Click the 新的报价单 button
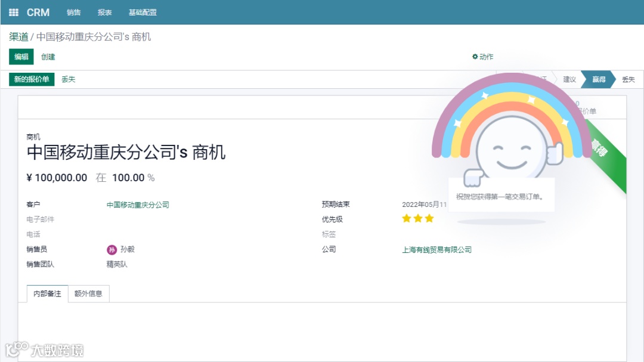This screenshot has width=644, height=362. pos(32,79)
